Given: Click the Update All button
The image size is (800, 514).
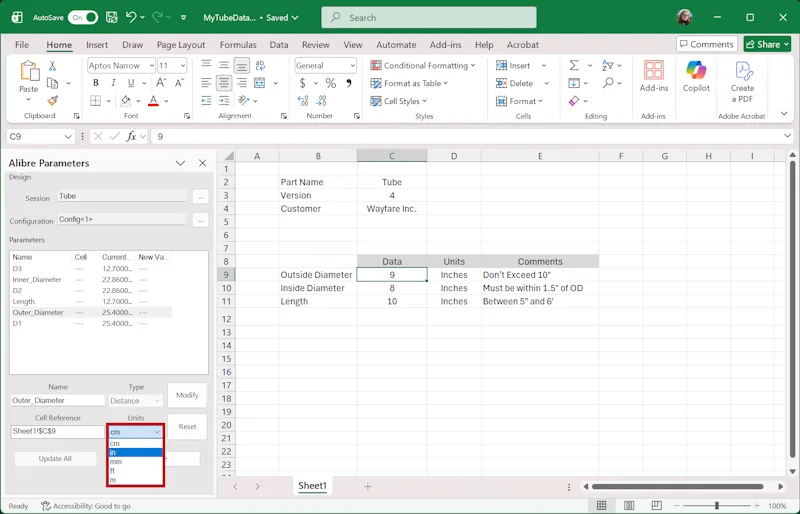Looking at the screenshot, I should coord(55,458).
